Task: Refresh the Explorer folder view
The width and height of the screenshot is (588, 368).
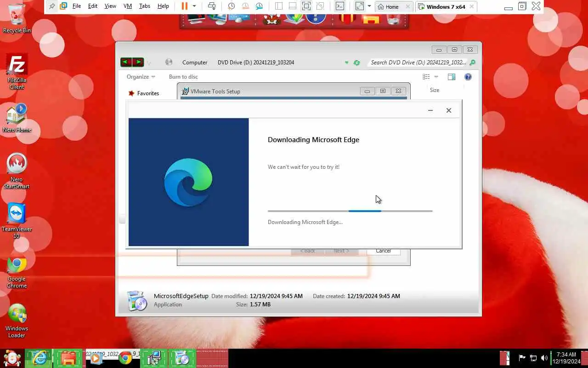Action: pyautogui.click(x=356, y=63)
